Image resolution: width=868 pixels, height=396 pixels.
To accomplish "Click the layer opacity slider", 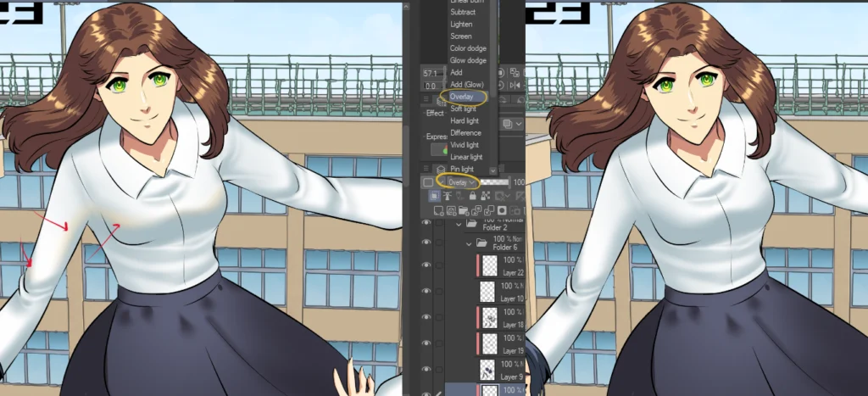I will pyautogui.click(x=494, y=182).
